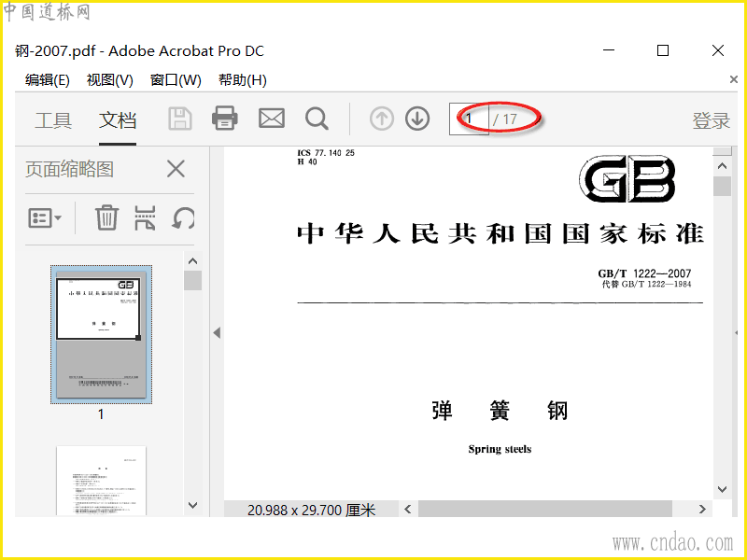Switch to the 文档 tab
Screen dimensions: 747x560
pos(118,120)
